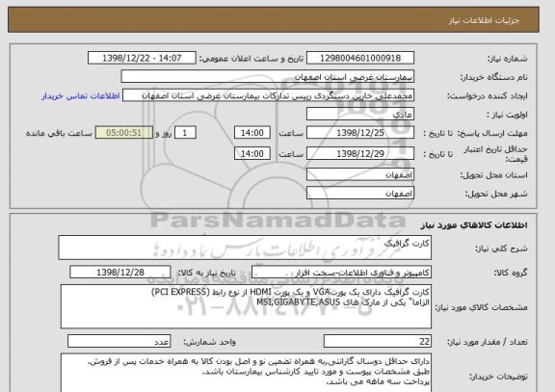The height and width of the screenshot is (392, 555).
Task: Click the quantity field showing 22
Action: (378, 341)
